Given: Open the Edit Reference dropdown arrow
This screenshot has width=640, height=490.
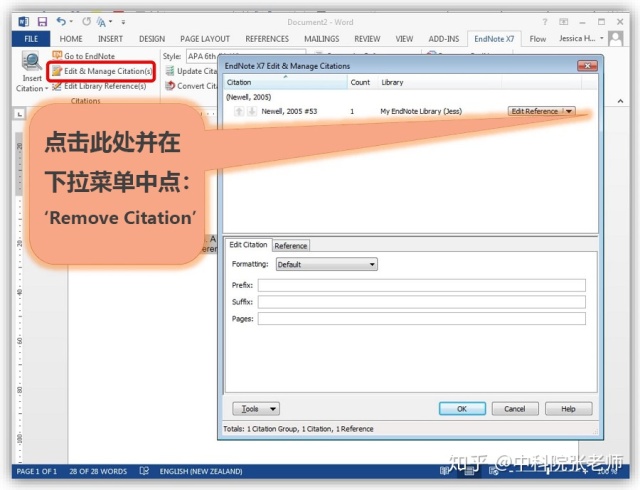Looking at the screenshot, I should (x=569, y=111).
